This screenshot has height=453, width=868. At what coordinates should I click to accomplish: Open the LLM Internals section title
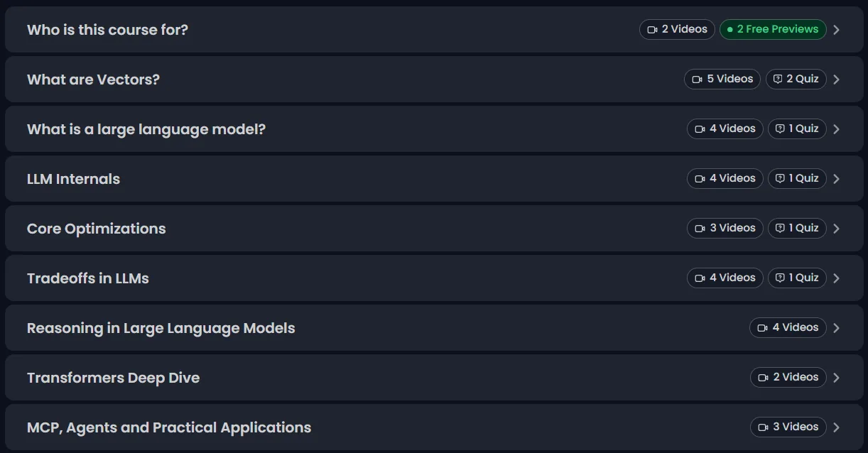pyautogui.click(x=73, y=179)
